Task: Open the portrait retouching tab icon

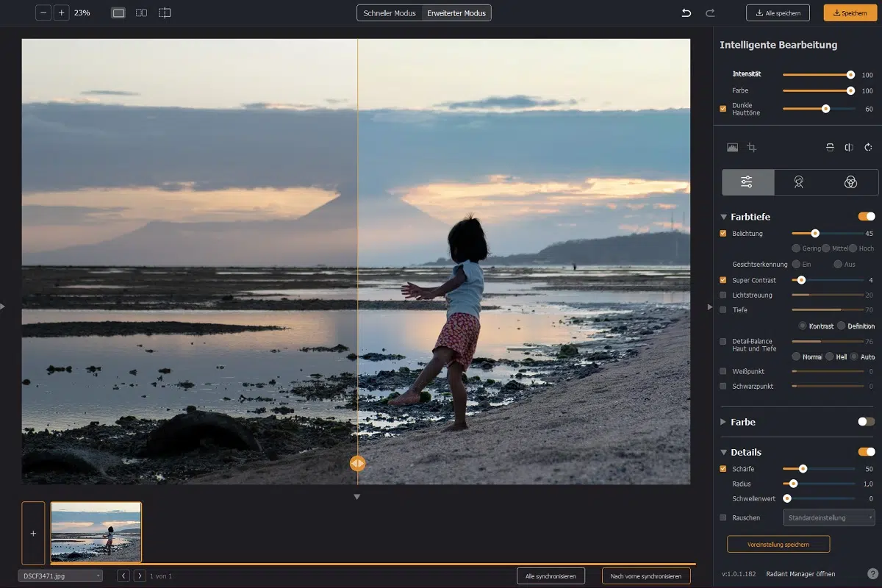Action: coord(798,182)
